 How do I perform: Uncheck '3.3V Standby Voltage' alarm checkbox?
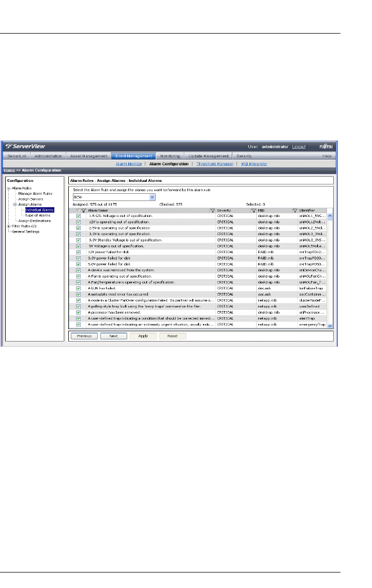point(79,240)
